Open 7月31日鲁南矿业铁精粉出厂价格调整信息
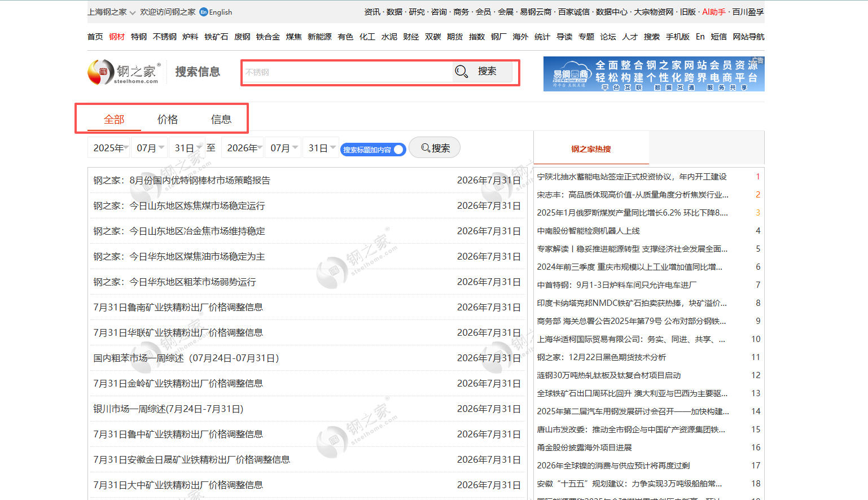Screen dimensions: 868x500 (x=178, y=308)
